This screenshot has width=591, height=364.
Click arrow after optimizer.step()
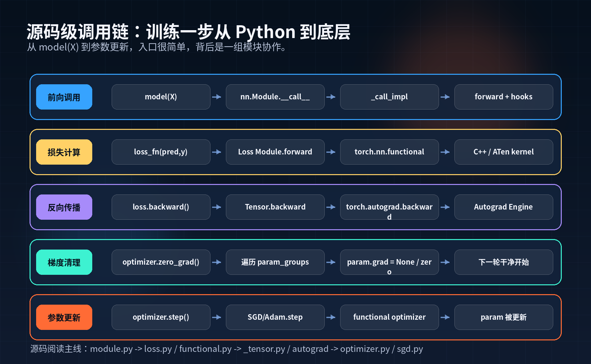217,317
